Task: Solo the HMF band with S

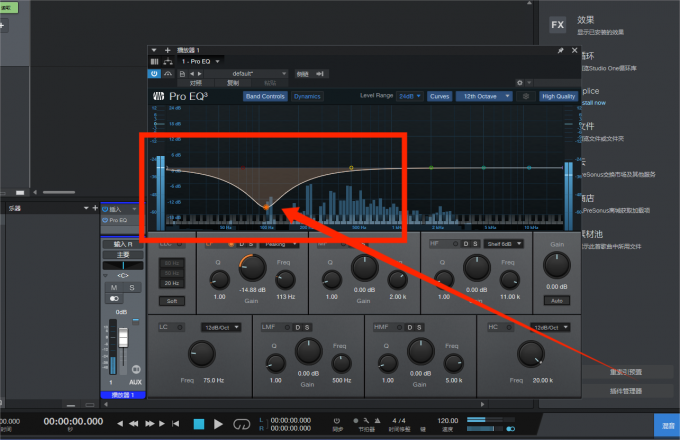Action: point(419,328)
